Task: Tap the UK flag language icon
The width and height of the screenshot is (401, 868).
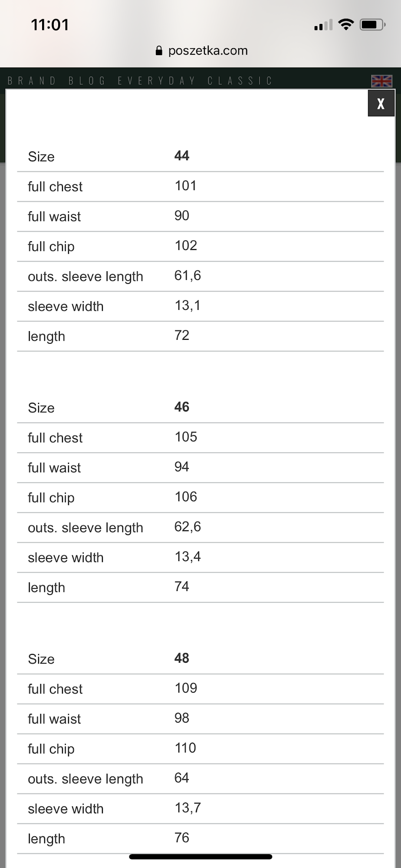Action: tap(381, 81)
